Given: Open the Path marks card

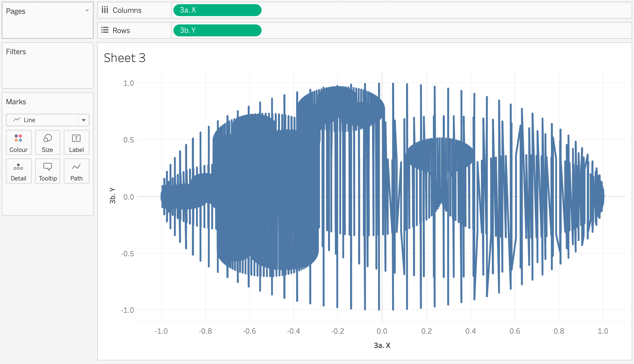Looking at the screenshot, I should click(76, 171).
